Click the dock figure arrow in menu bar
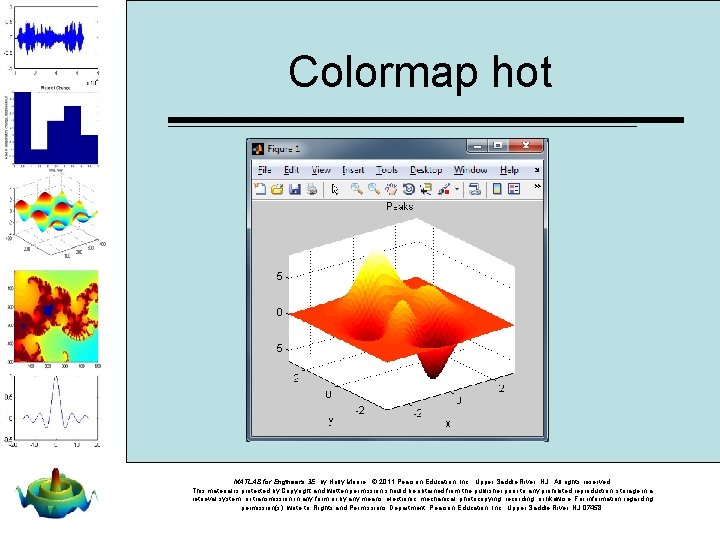Image resolution: width=720 pixels, height=540 pixels. coord(537,170)
